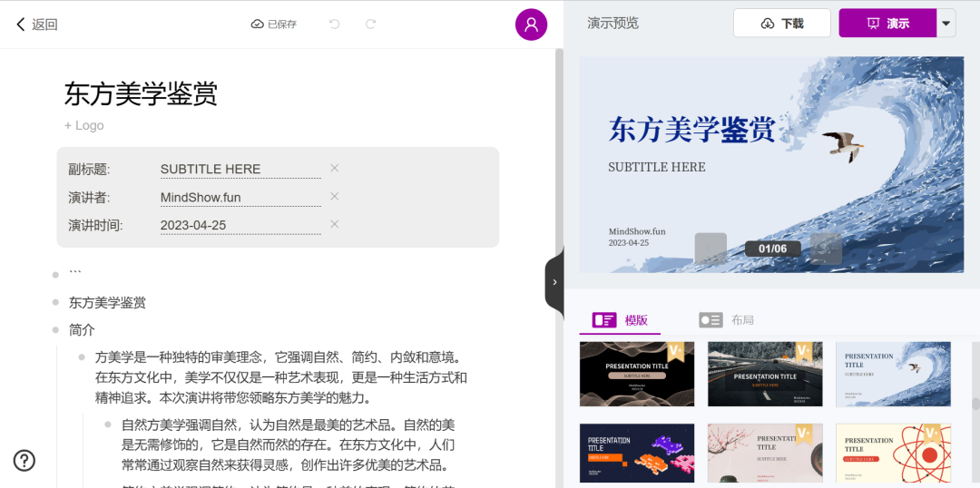
Task: Click paragraph starting 自然方美学强调自然
Action: pyautogui.click(x=289, y=444)
